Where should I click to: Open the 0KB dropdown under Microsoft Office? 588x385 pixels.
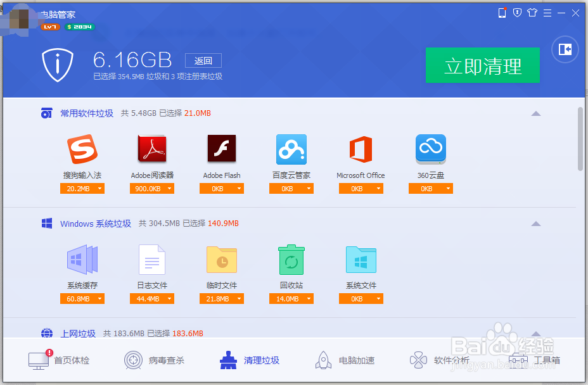pos(361,189)
